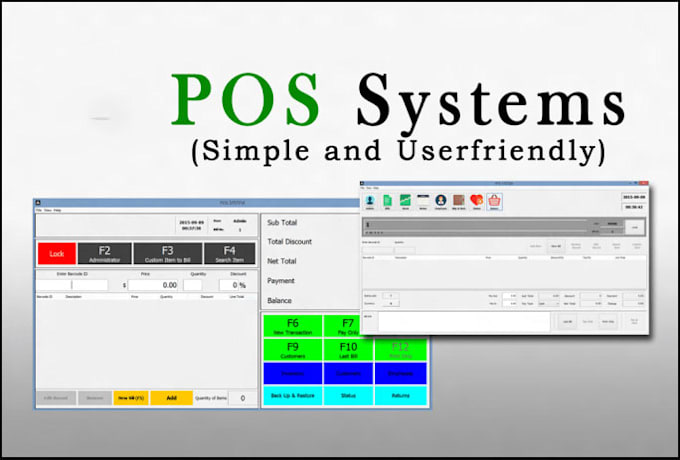The width and height of the screenshot is (680, 460).
Task: Click the Discount percent field
Action: point(233,285)
